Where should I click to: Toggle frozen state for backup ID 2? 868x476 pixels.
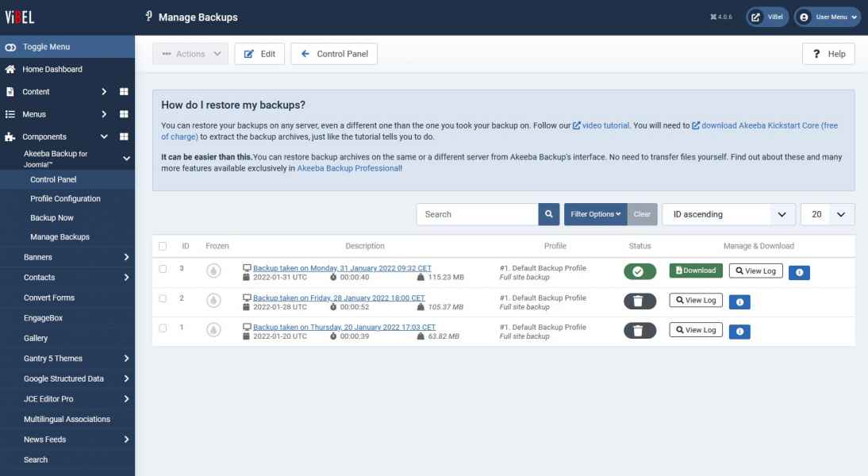click(x=213, y=300)
